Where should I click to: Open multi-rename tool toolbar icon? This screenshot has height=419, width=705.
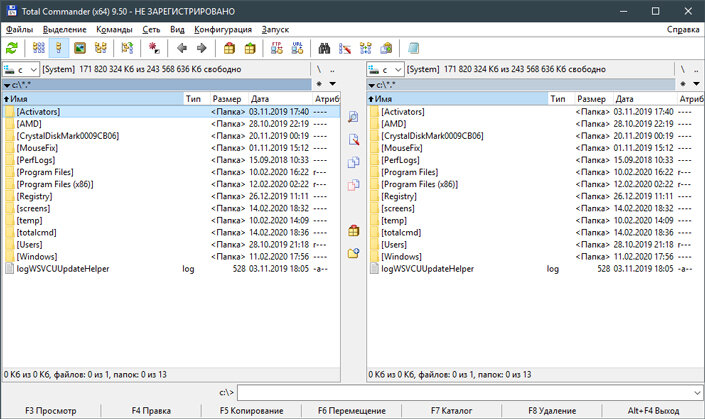click(x=345, y=48)
